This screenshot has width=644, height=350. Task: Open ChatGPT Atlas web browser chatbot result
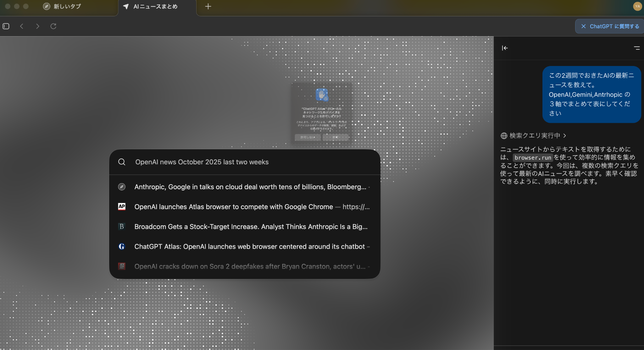tap(249, 247)
